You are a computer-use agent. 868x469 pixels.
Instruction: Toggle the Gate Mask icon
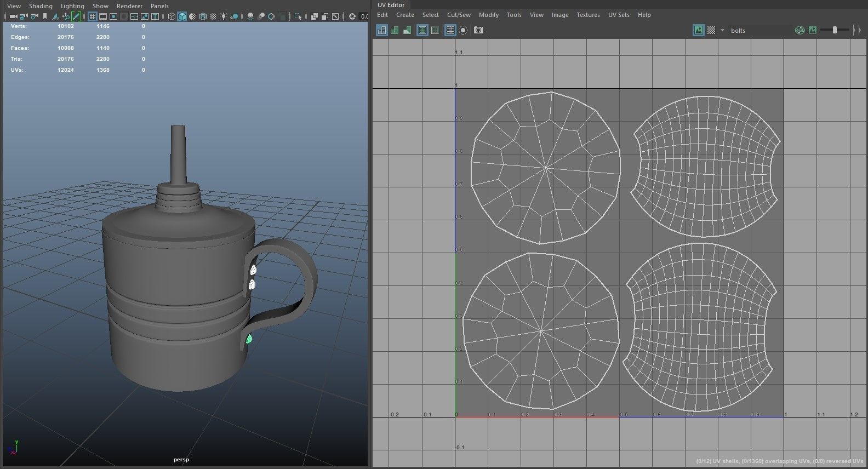tap(124, 16)
